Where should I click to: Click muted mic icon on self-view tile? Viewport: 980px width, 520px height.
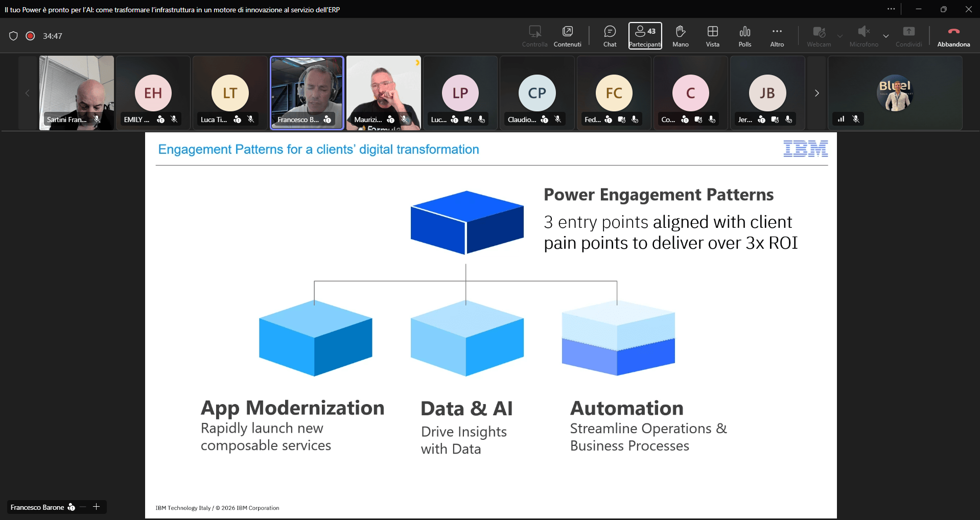[856, 119]
